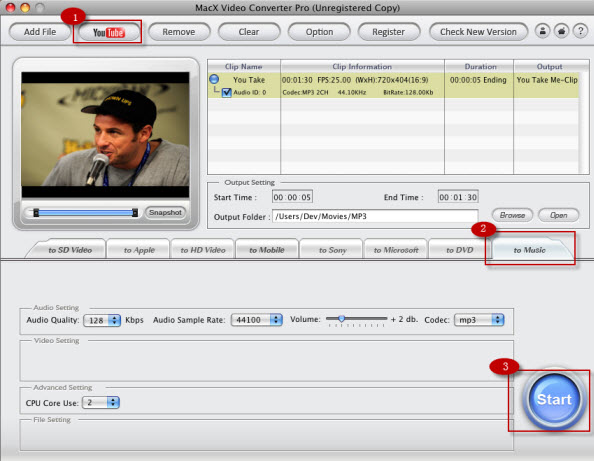
Task: Click the 720x404(16:9) clip information text
Action: click(x=392, y=80)
